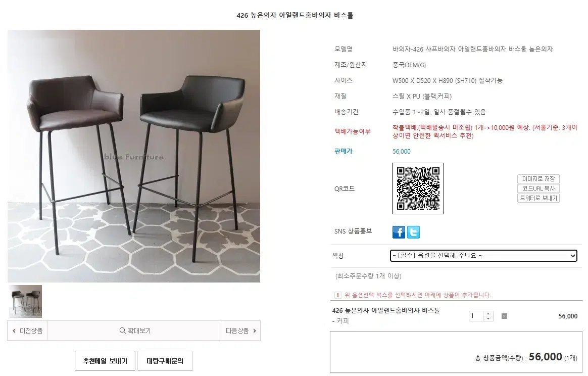The height and width of the screenshot is (376, 588).
Task: Go to 다음상품 next product
Action: [x=241, y=331]
